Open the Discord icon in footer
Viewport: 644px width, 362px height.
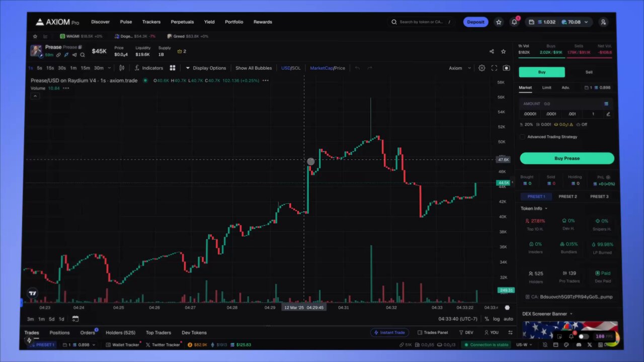(x=578, y=345)
